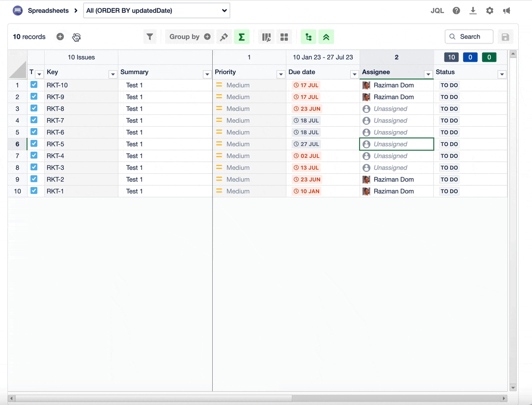Click the filter funnel icon
The image size is (532, 405).
(x=150, y=37)
